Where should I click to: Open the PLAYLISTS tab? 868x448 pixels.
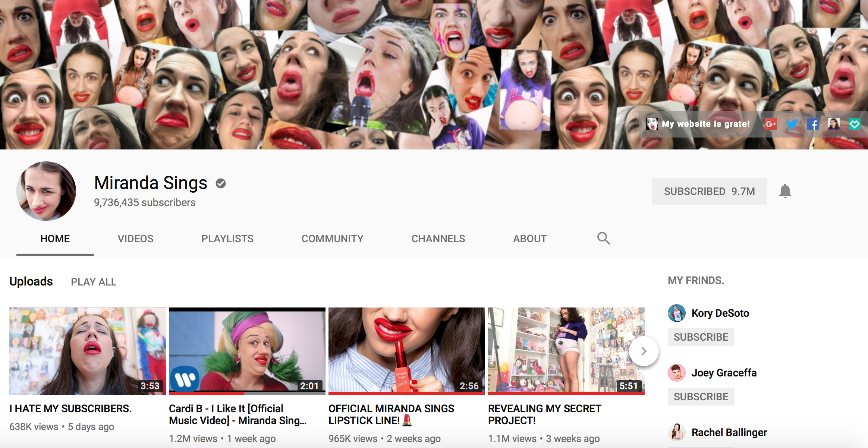point(227,239)
